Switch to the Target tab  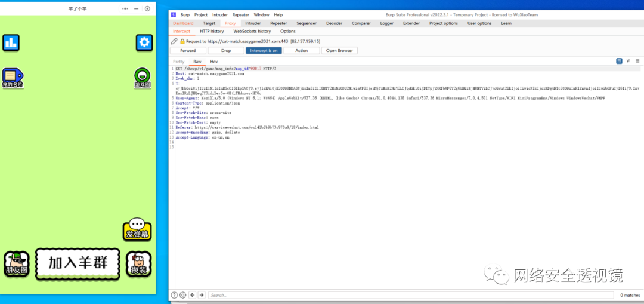209,23
